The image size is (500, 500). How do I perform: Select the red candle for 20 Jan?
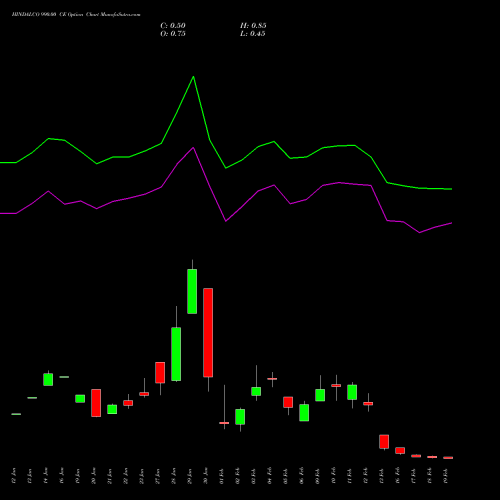pos(96,403)
